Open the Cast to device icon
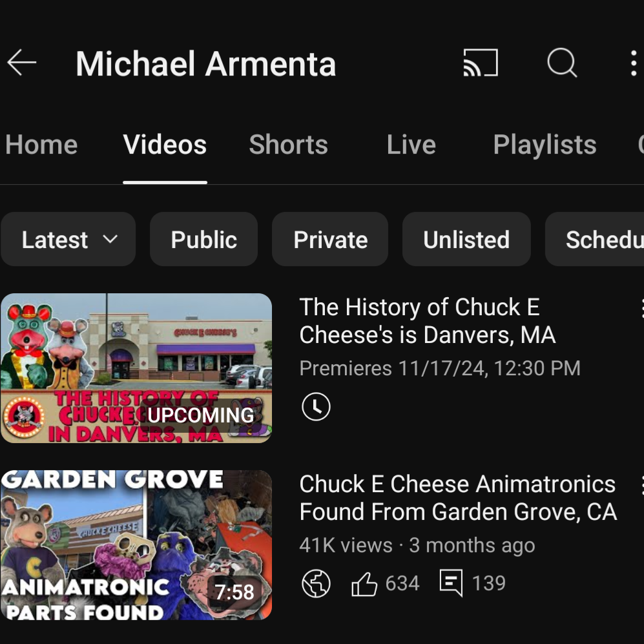This screenshot has width=644, height=644. click(481, 63)
